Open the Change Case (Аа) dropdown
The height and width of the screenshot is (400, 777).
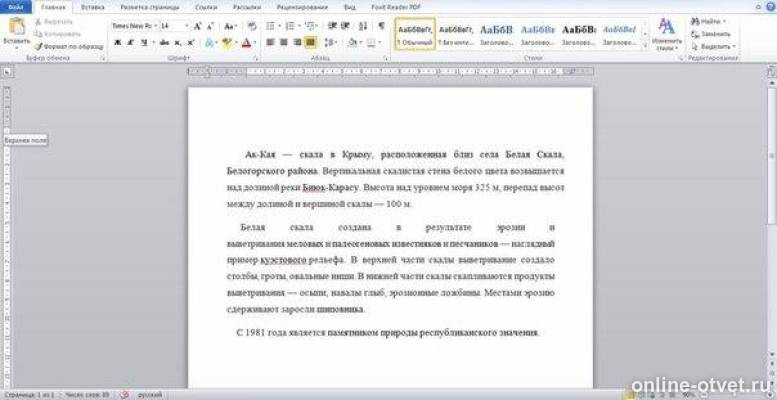coord(230,26)
